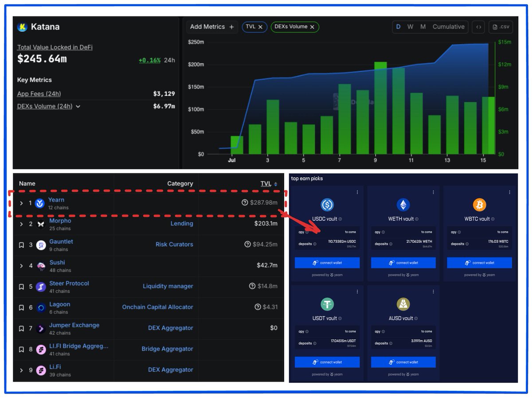
Task: Show the Gauntlet TVL help icon
Action: click(x=248, y=245)
